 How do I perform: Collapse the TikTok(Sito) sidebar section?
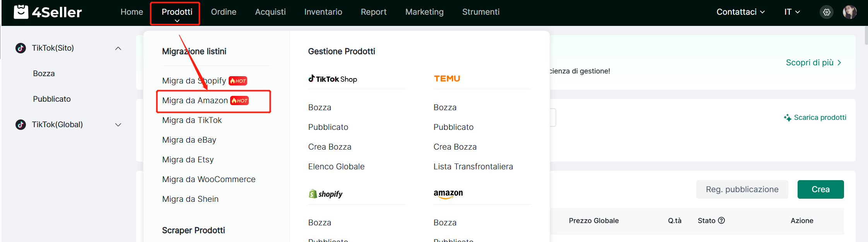118,48
